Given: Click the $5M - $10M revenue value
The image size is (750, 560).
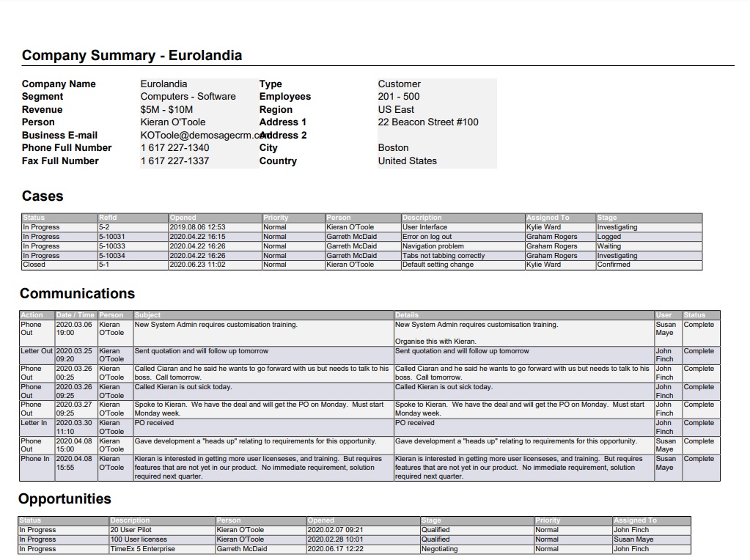Looking at the screenshot, I should click(166, 109).
